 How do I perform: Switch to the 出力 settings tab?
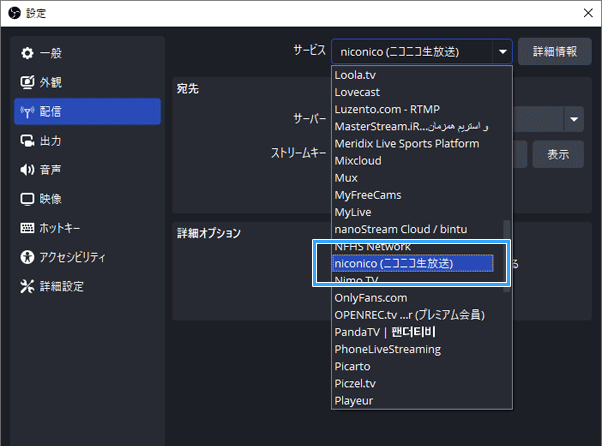pos(88,141)
